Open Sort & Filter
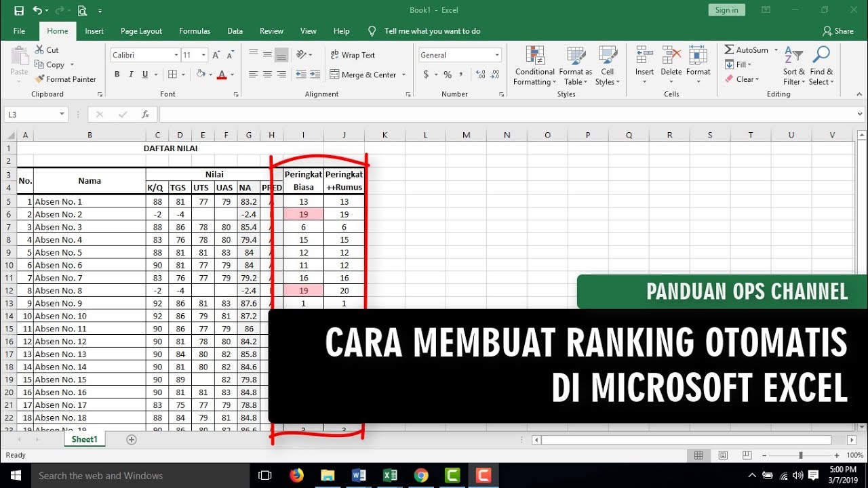 793,66
